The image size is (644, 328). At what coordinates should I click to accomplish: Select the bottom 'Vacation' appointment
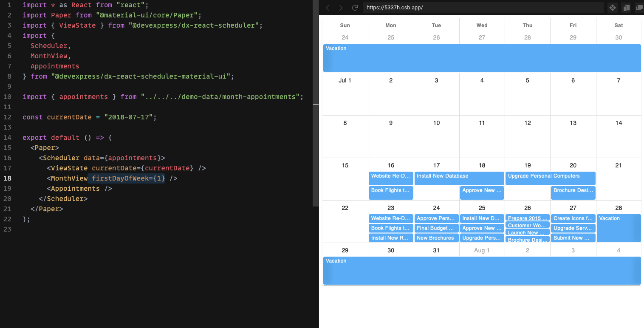coord(482,271)
